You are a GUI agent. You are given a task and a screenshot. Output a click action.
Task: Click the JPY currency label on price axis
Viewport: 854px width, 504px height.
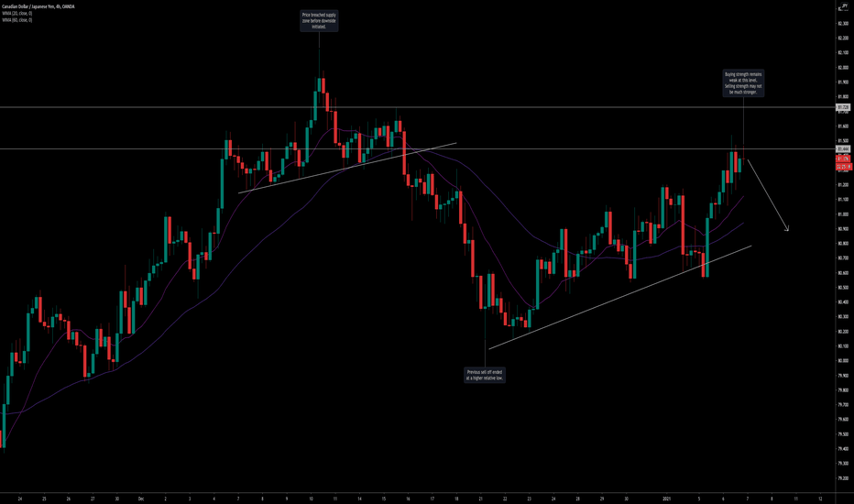tap(844, 5)
